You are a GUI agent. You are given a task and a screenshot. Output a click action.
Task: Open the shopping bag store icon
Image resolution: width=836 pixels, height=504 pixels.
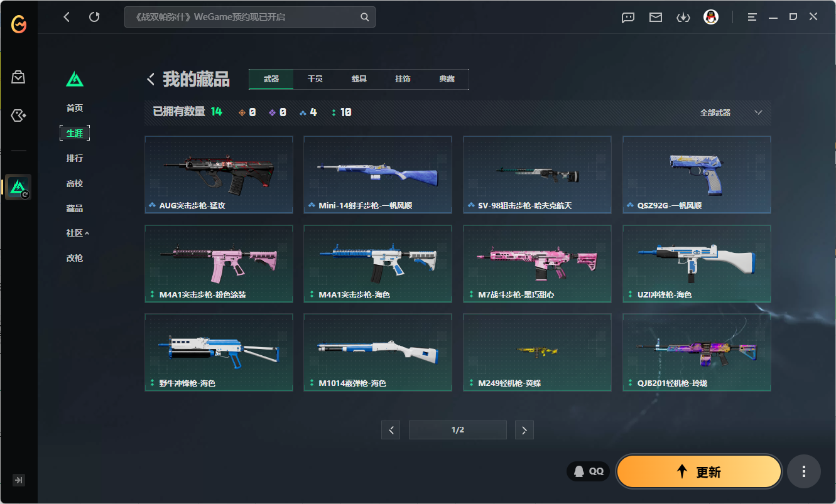pyautogui.click(x=18, y=77)
